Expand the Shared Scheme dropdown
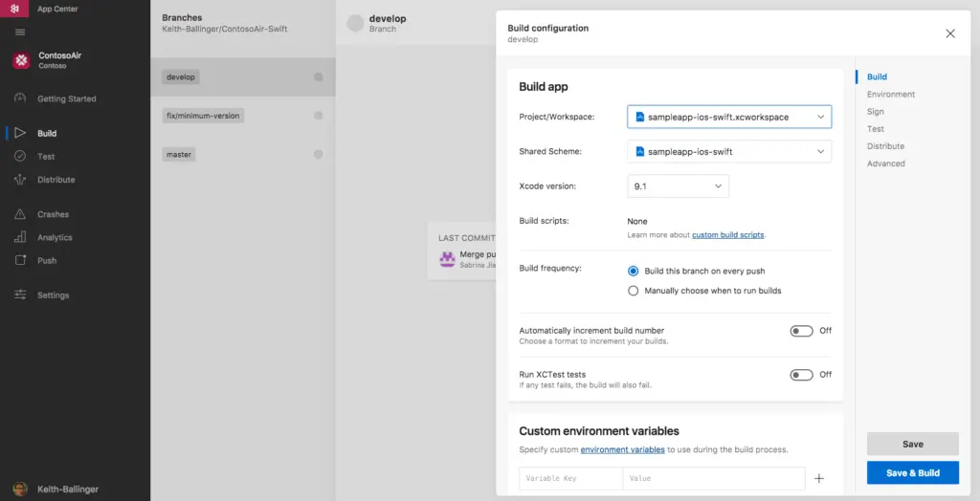This screenshot has height=501, width=980. click(729, 151)
